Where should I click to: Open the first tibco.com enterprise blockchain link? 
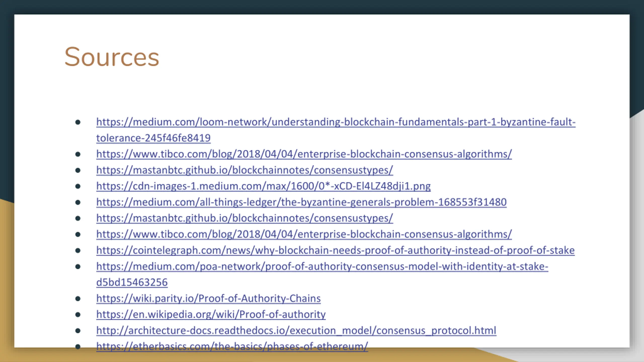tap(304, 154)
